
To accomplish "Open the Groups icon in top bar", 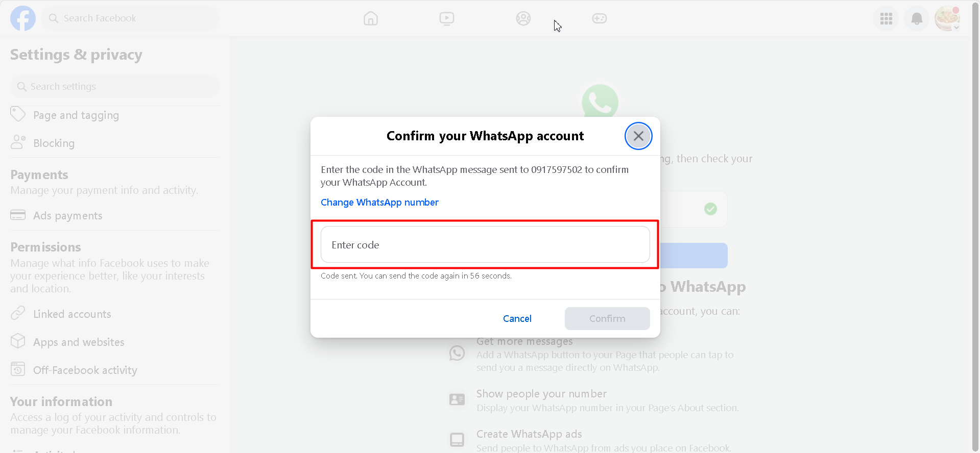I will pyautogui.click(x=523, y=19).
